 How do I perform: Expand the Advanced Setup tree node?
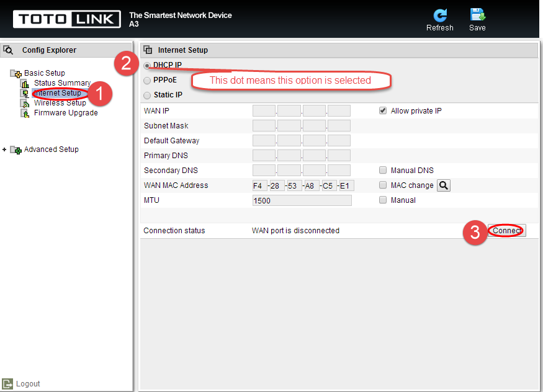click(x=4, y=149)
